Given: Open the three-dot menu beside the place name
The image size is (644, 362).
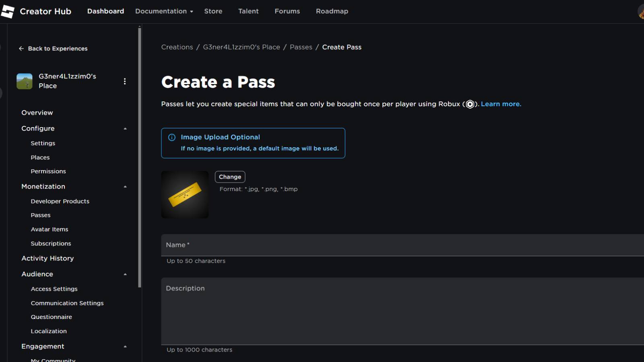Looking at the screenshot, I should (x=125, y=81).
